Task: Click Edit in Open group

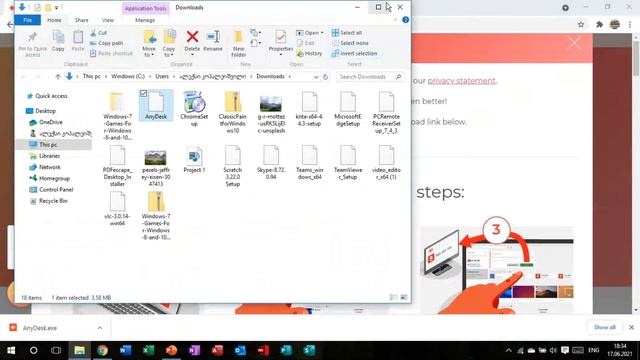Action: [306, 43]
